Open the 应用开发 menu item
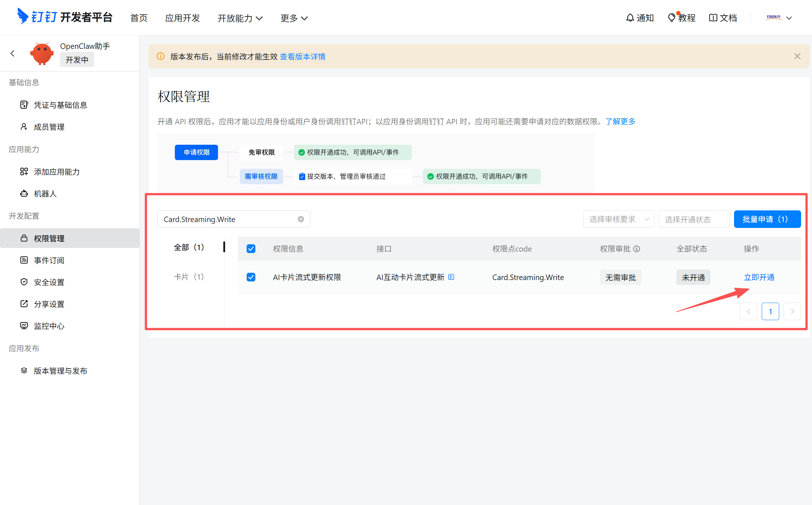The height and width of the screenshot is (505, 812). click(x=183, y=18)
